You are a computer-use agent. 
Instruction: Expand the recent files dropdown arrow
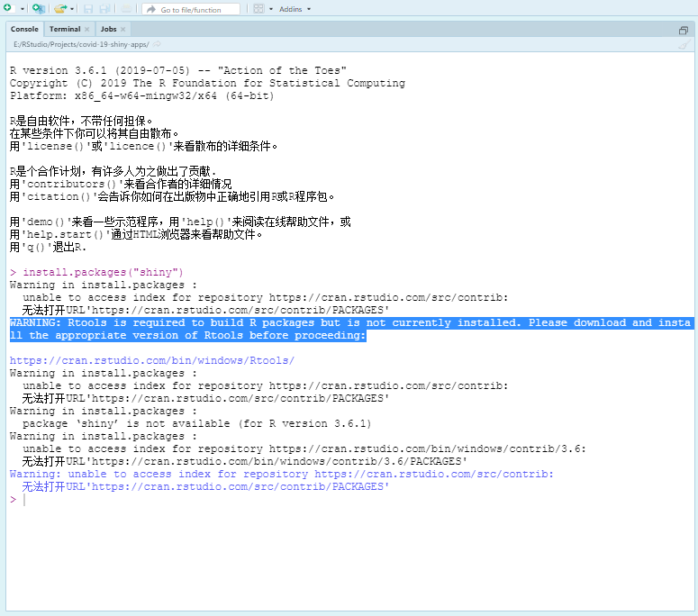[x=72, y=9]
